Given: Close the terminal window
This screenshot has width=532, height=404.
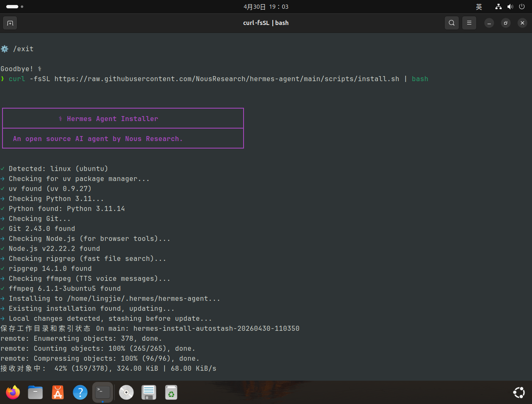Looking at the screenshot, I should [522, 23].
